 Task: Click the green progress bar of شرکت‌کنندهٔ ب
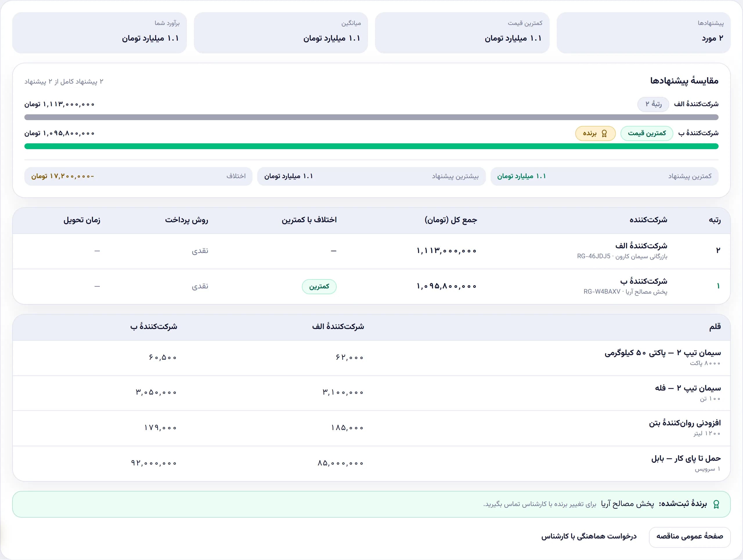[371, 146]
